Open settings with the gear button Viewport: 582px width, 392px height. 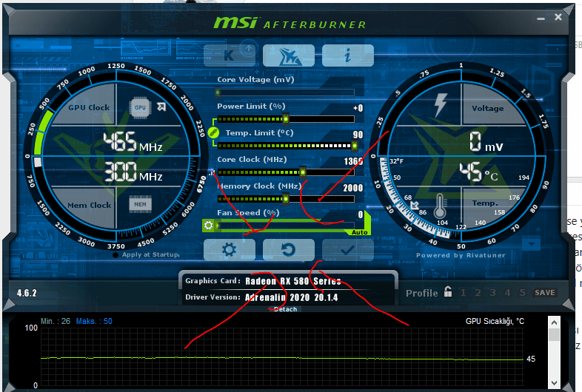(230, 249)
